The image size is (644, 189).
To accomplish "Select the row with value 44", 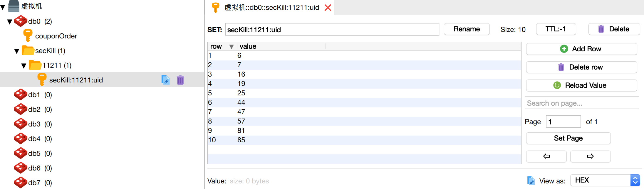I will (241, 102).
